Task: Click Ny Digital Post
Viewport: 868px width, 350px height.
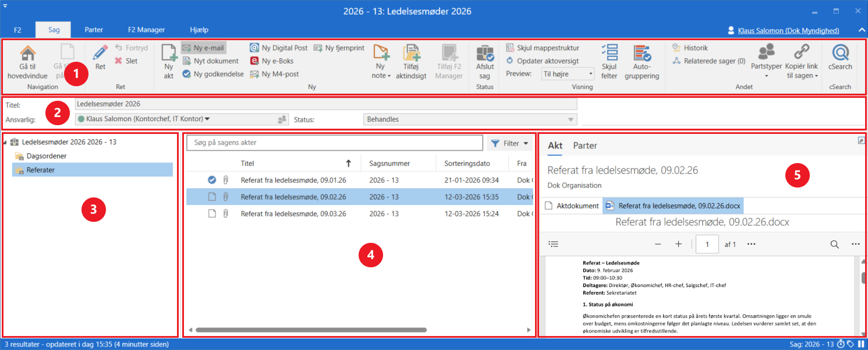Action: [x=279, y=48]
